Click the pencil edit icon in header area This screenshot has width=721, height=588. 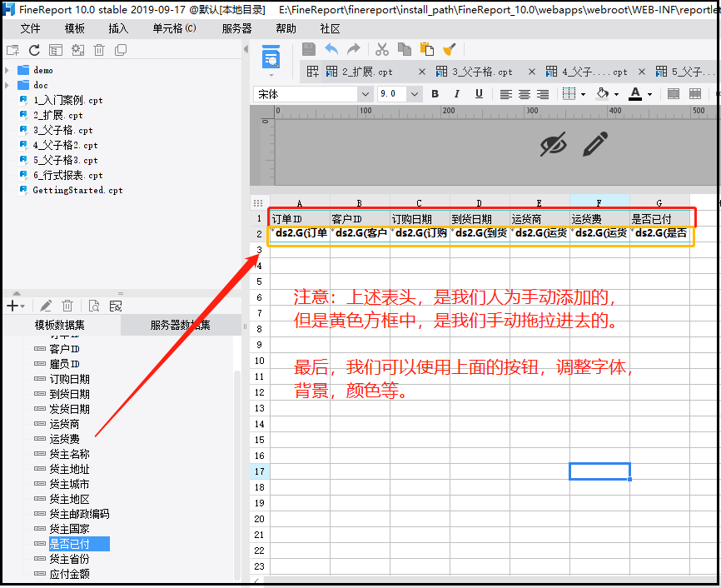595,144
